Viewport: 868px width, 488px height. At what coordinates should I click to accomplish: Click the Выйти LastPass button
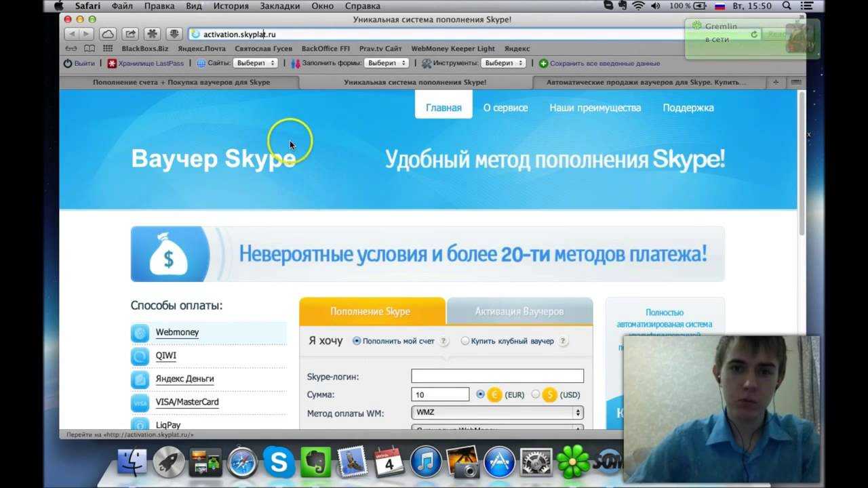[79, 63]
